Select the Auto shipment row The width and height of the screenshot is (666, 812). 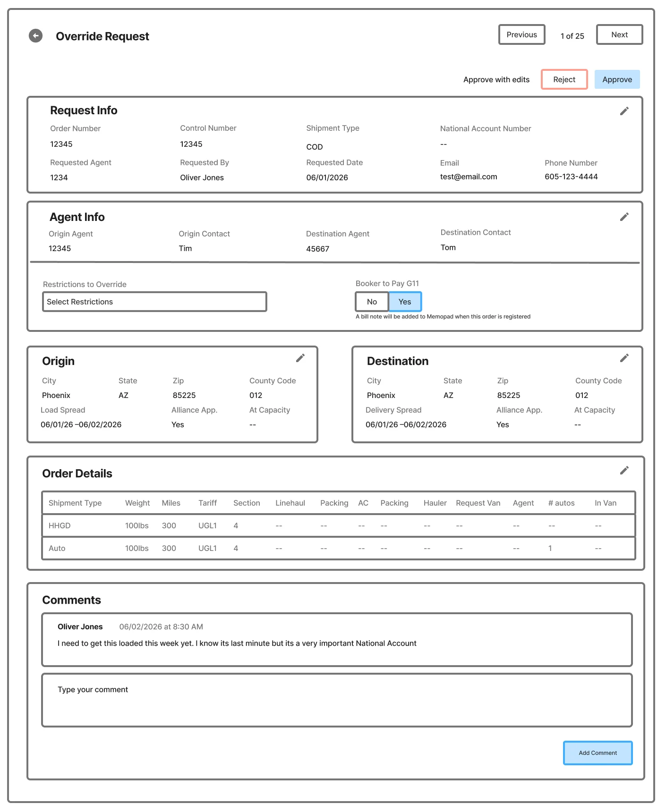pos(338,548)
